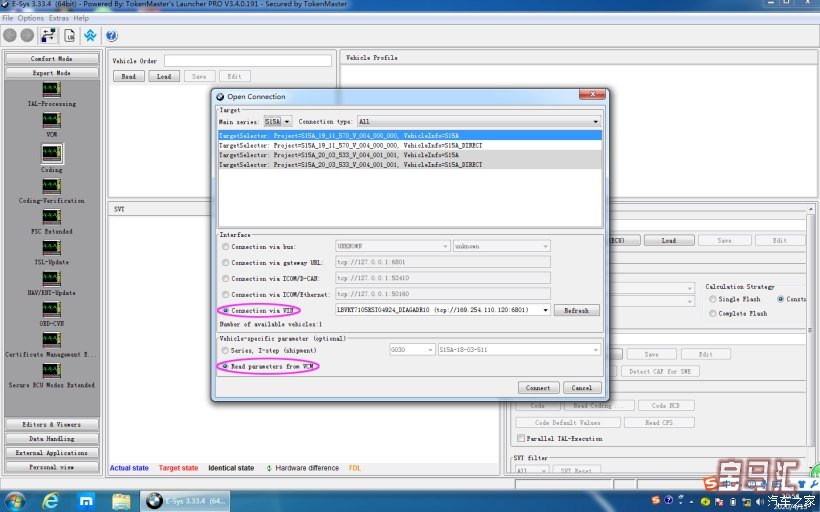Open the TSL-Update module icon
The image size is (820, 512).
pyautogui.click(x=51, y=248)
